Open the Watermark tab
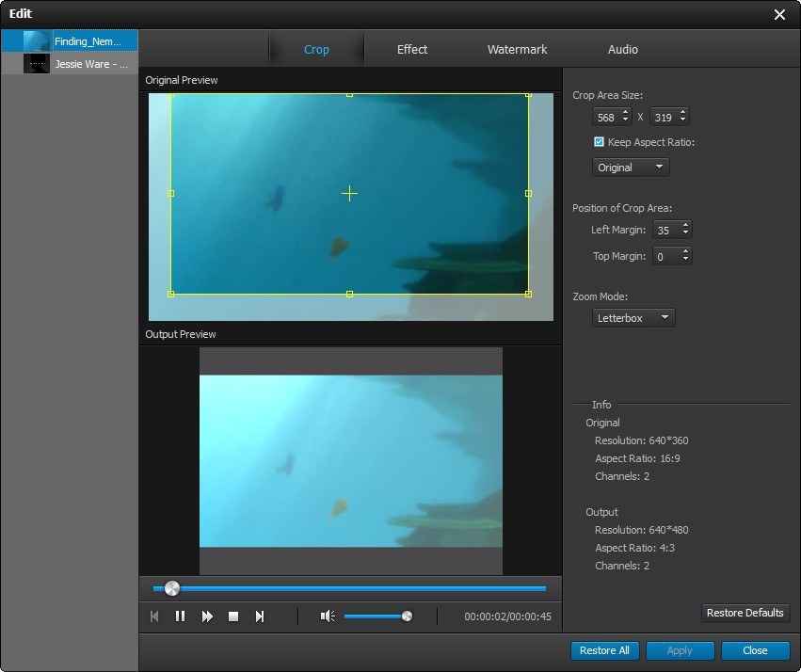 (516, 49)
